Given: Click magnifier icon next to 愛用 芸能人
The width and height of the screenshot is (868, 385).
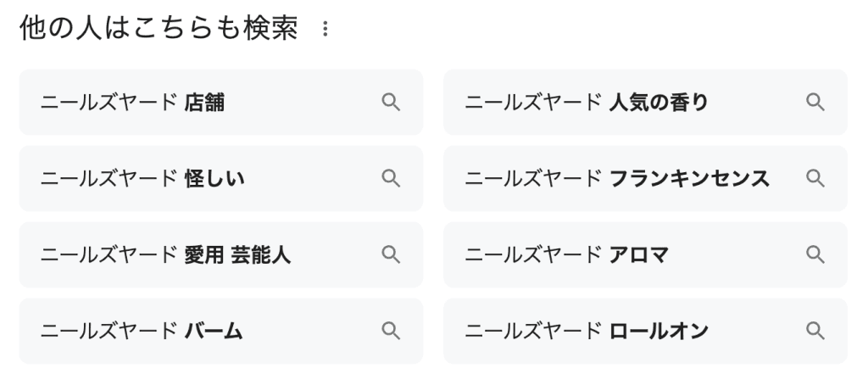Looking at the screenshot, I should pyautogui.click(x=391, y=254).
